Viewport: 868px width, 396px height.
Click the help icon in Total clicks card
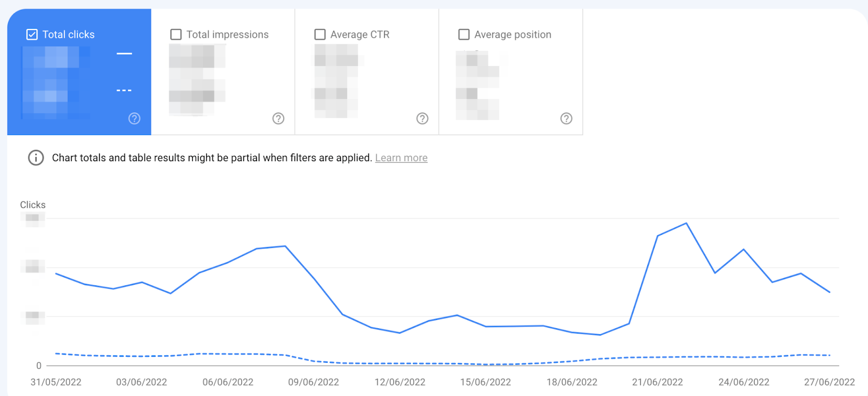pyautogui.click(x=135, y=118)
